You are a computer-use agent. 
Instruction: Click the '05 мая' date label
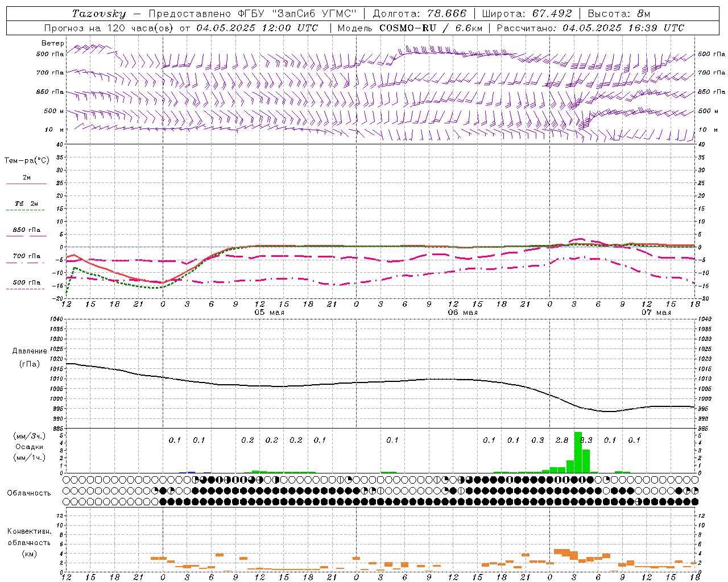click(x=269, y=313)
